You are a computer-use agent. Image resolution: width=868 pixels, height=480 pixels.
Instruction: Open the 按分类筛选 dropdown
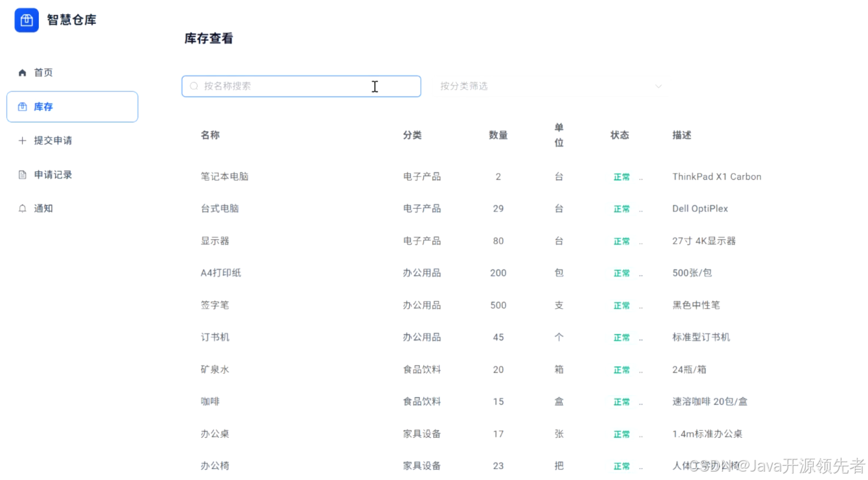pos(551,86)
